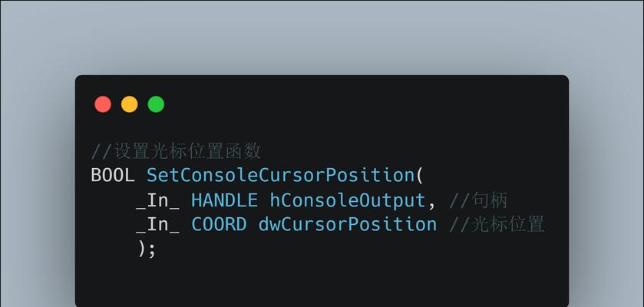Click the gray background above the code window

(x=322, y=37)
